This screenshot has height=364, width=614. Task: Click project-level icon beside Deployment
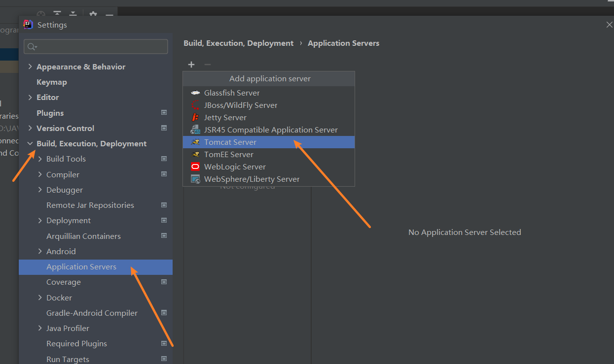tap(164, 220)
